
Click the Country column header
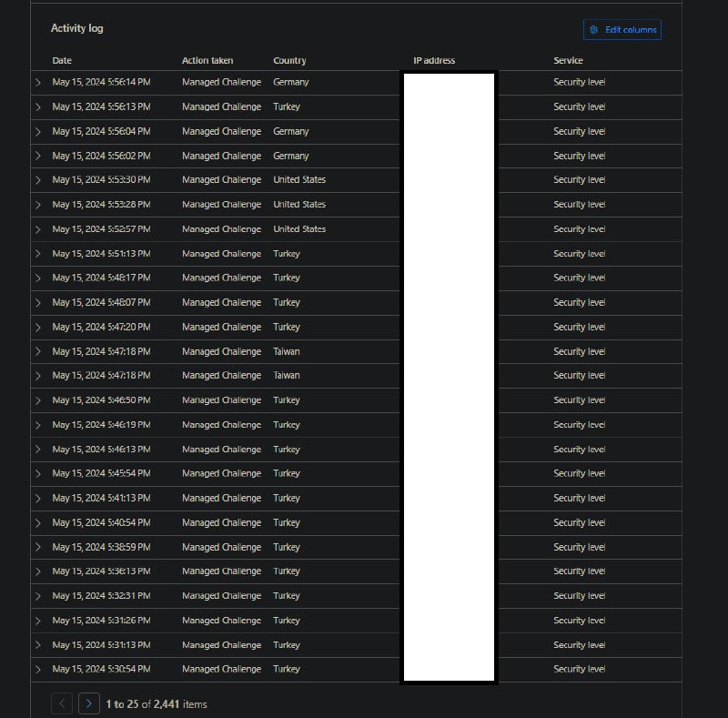tap(289, 60)
